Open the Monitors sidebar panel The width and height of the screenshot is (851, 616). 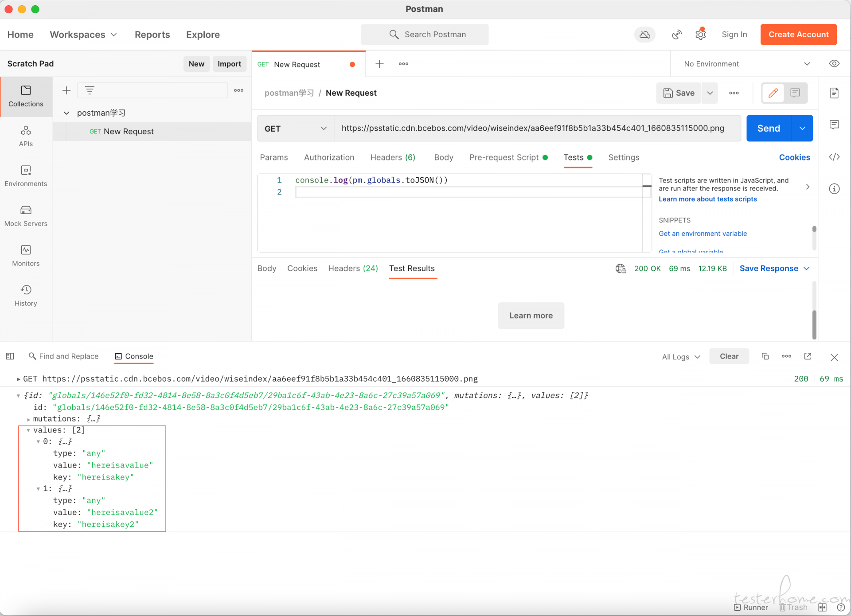click(x=26, y=256)
